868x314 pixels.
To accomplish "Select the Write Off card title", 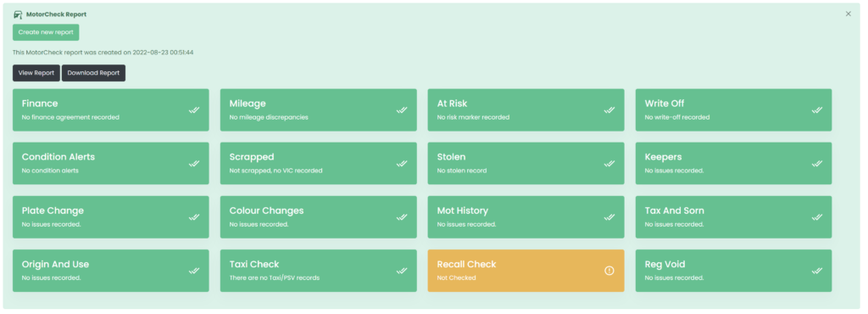I will tap(665, 104).
